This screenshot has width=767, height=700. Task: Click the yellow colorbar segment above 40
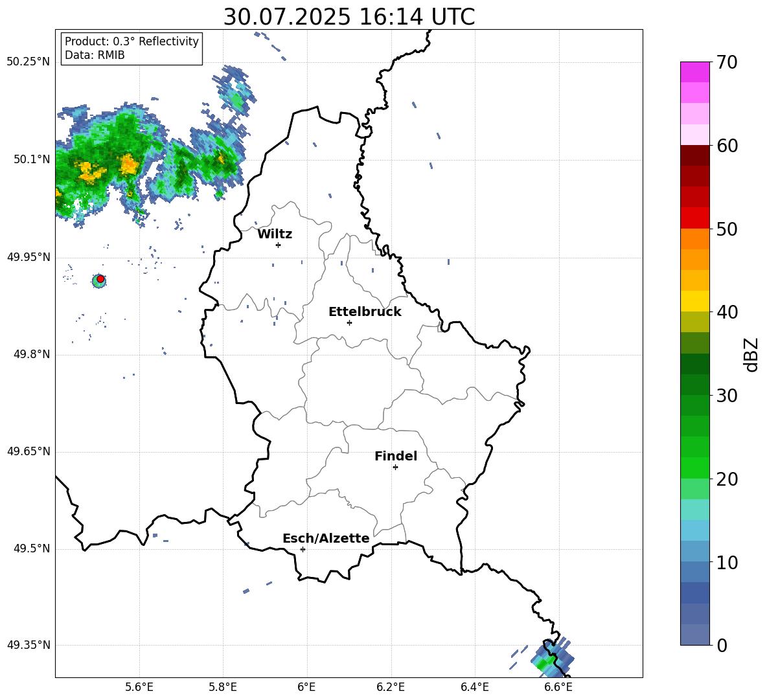pyautogui.click(x=694, y=301)
